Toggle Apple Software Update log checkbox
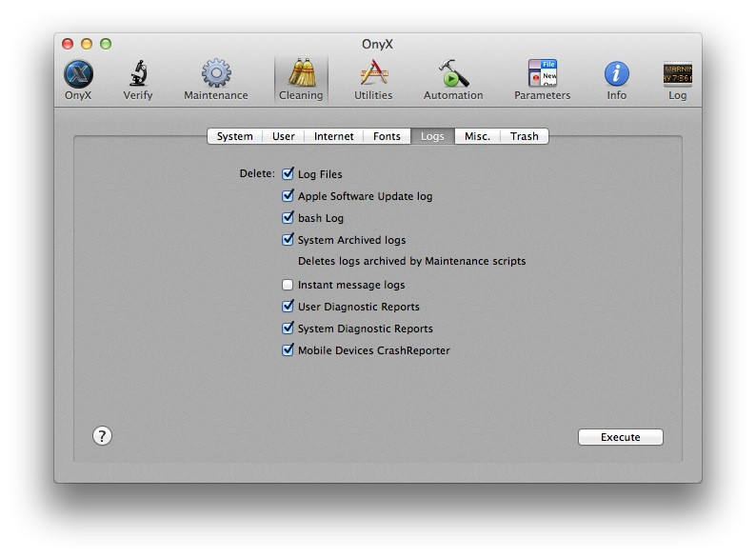The height and width of the screenshot is (558, 756). 288,195
